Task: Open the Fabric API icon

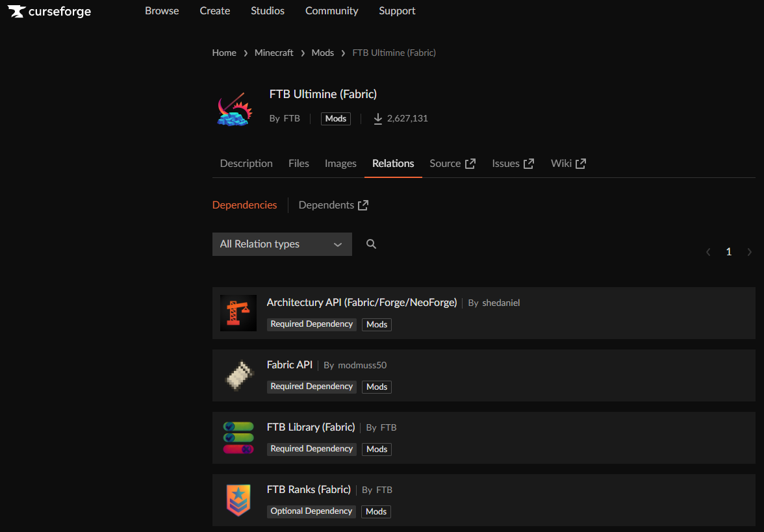Action: tap(238, 375)
